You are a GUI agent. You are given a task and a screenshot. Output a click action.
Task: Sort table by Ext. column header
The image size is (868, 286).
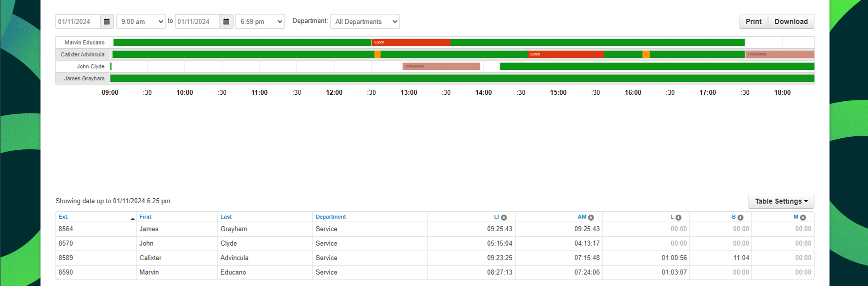(63, 217)
